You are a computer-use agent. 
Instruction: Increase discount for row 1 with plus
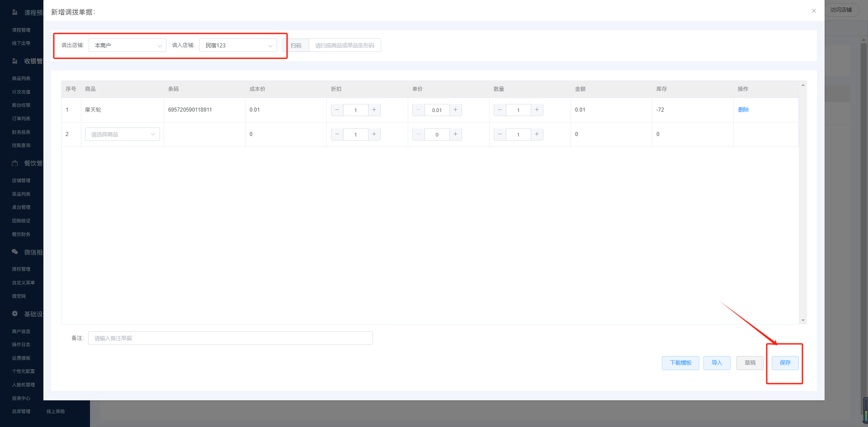[374, 110]
